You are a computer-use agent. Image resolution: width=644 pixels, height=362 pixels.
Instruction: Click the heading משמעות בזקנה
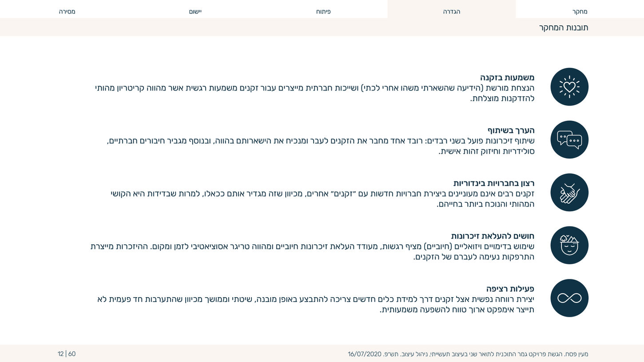[507, 78]
